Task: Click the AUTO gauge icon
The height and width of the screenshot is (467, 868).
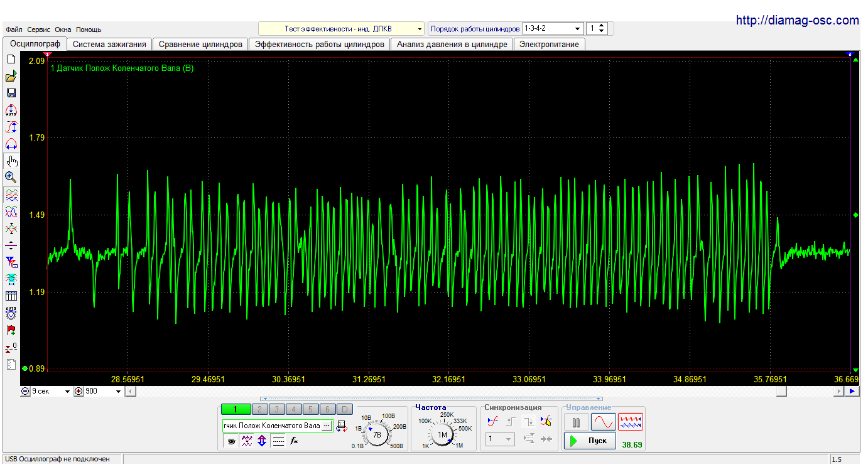Action: 11,313
